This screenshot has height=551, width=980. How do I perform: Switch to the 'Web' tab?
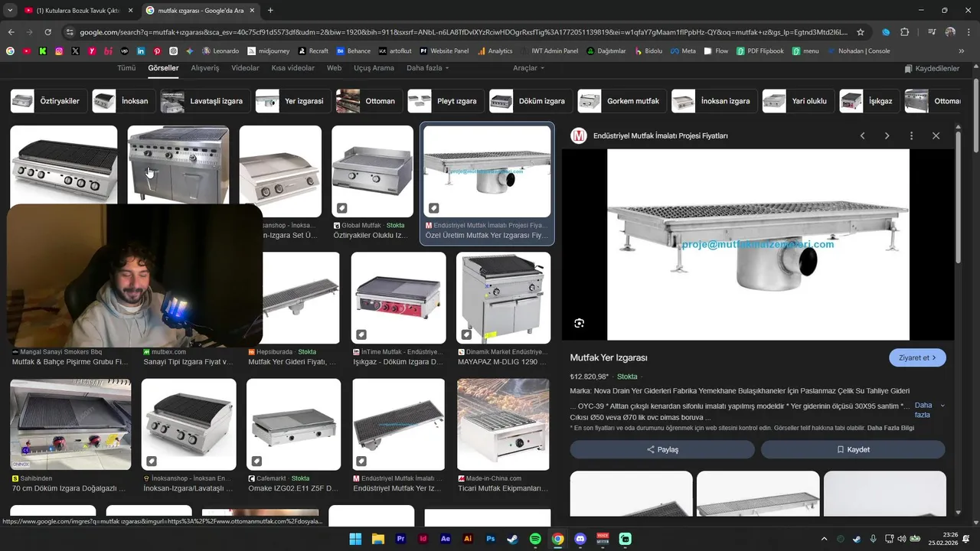334,68
